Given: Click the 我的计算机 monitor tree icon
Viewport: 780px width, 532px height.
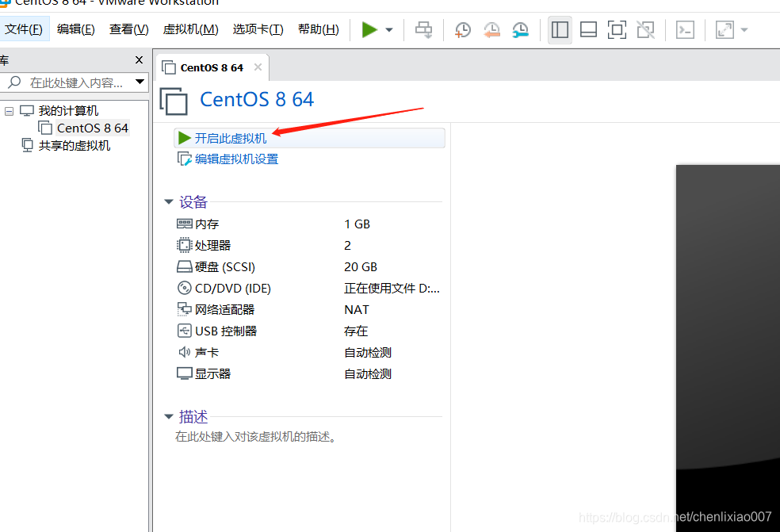Looking at the screenshot, I should coord(27,110).
